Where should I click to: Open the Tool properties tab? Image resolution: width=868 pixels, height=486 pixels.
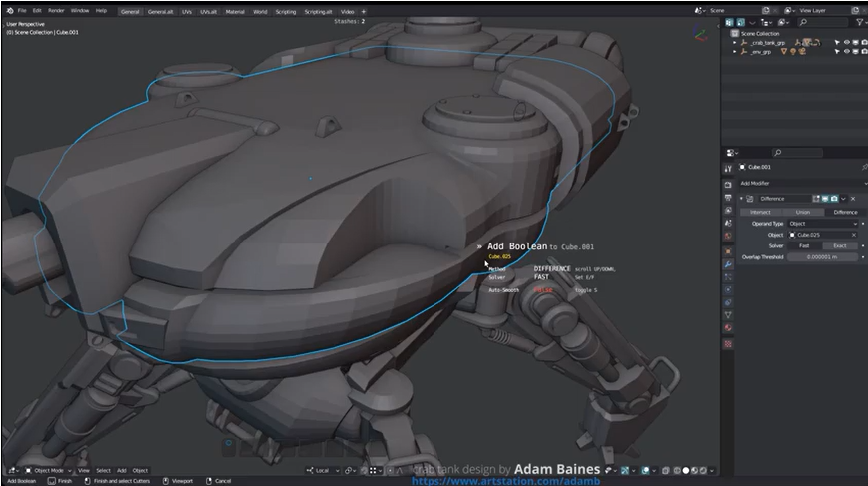tap(728, 169)
